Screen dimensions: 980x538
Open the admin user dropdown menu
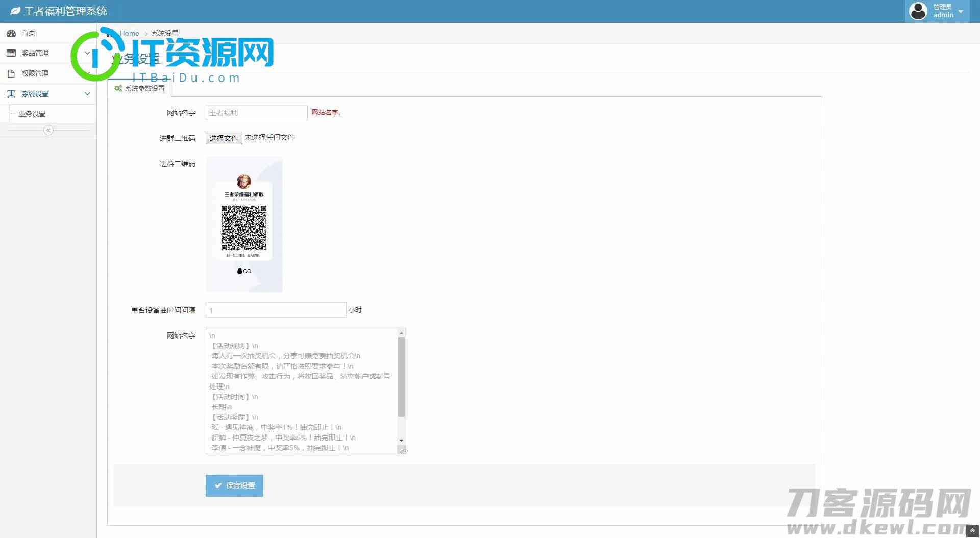point(937,11)
